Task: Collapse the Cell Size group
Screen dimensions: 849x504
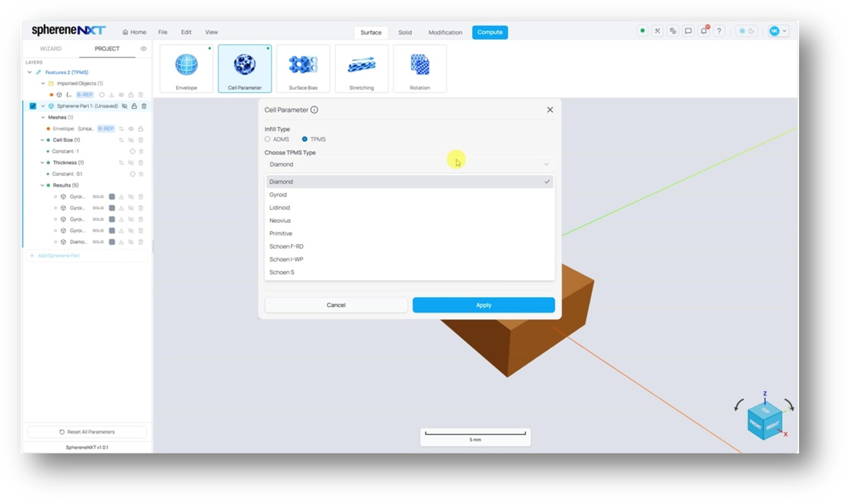Action: click(43, 140)
